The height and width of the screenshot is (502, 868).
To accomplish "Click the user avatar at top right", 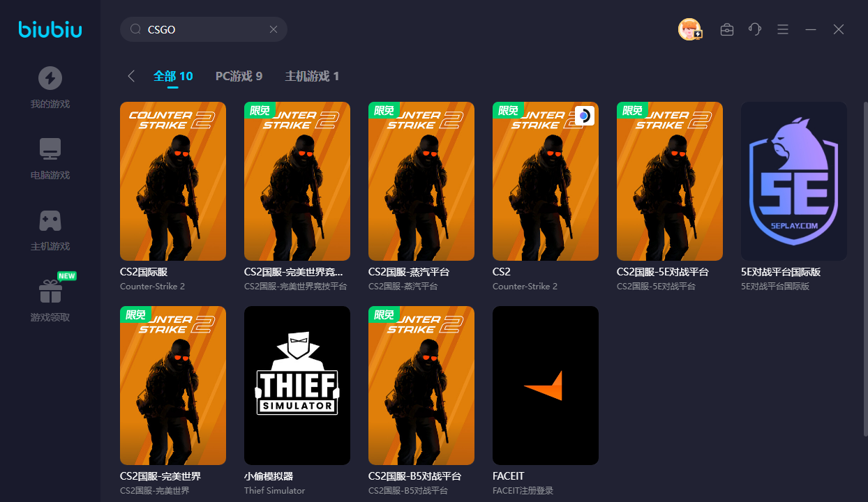I will (689, 29).
